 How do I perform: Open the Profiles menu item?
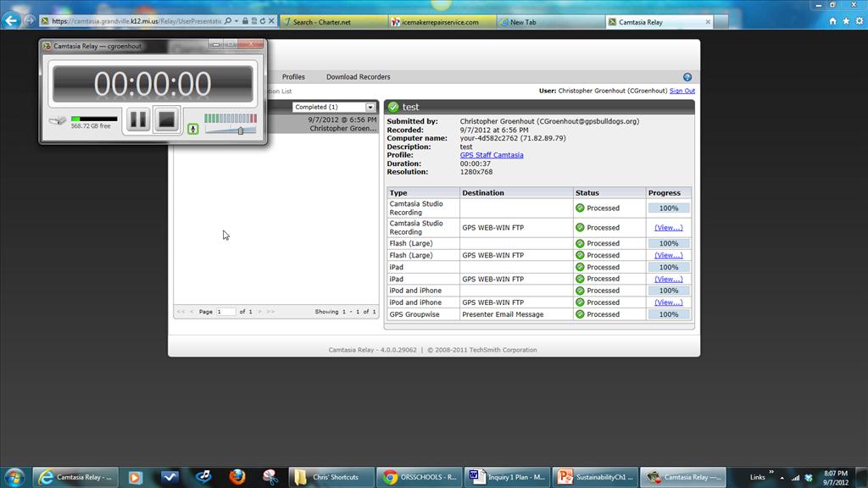click(x=293, y=77)
